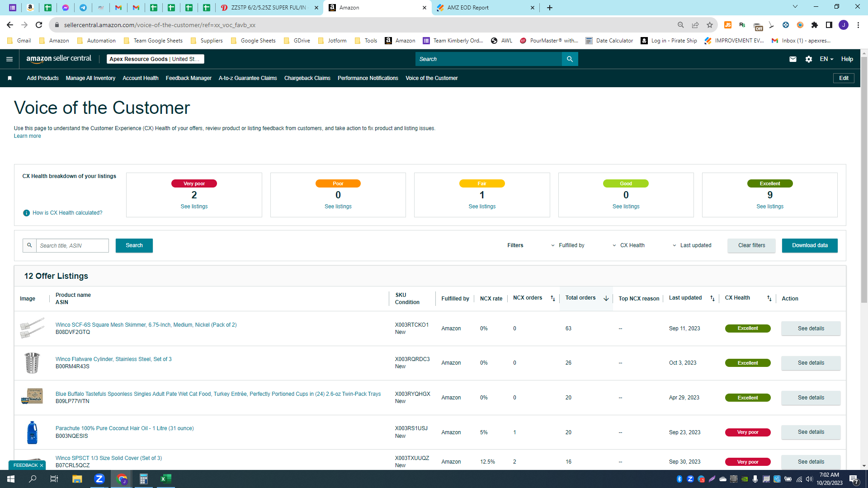Open File Explorer from the taskbar
This screenshot has height=488, width=868.
point(77,479)
